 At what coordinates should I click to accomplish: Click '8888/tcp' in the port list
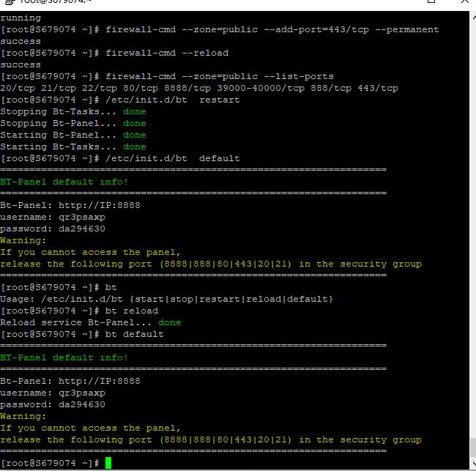click(187, 88)
